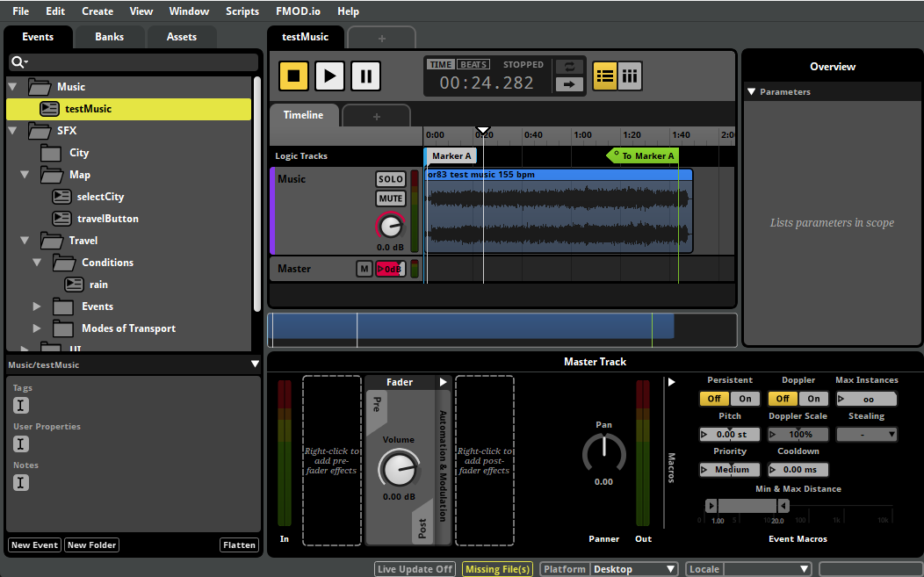
Task: Click the Tags edit icon
Action: pos(21,405)
